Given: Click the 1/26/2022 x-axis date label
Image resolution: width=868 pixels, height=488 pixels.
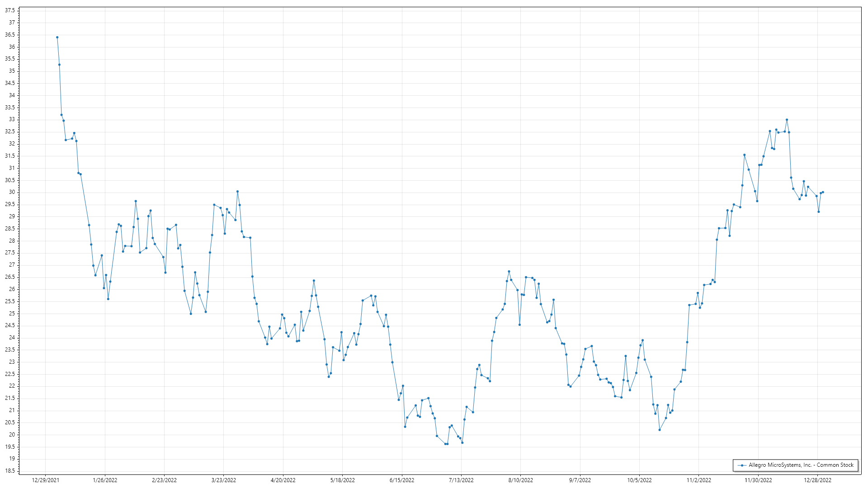Looking at the screenshot, I should pyautogui.click(x=105, y=480).
